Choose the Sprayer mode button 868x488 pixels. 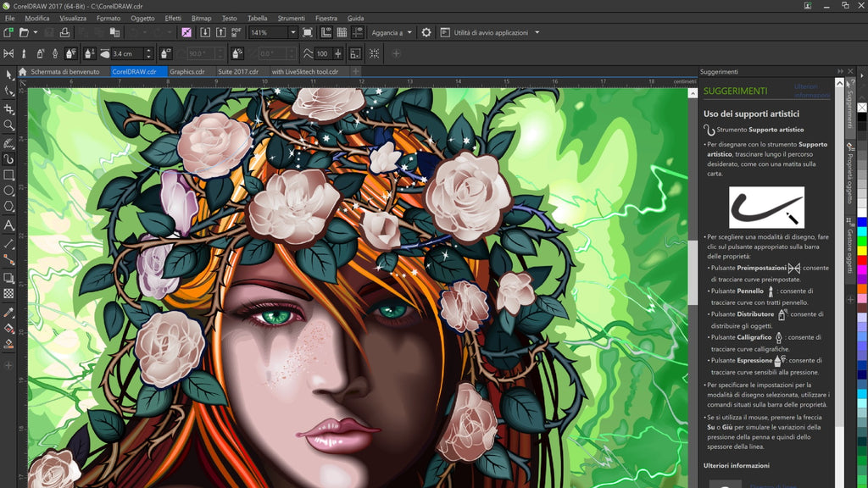40,53
